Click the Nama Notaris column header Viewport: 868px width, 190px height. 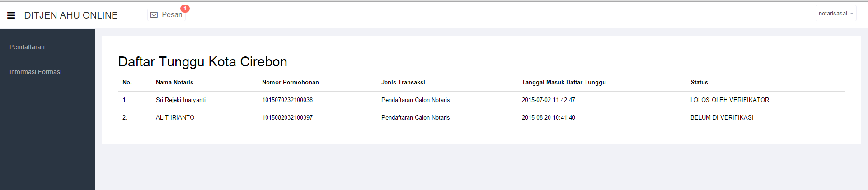[174, 82]
